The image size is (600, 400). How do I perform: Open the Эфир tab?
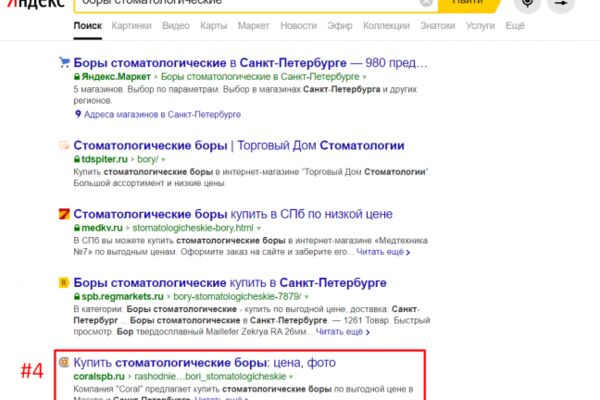tap(340, 26)
